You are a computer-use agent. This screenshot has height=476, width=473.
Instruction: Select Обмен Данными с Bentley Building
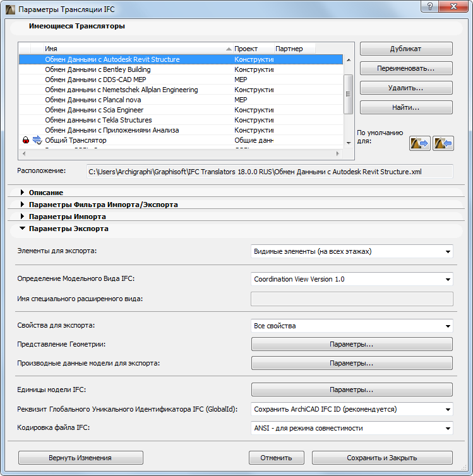181,69
